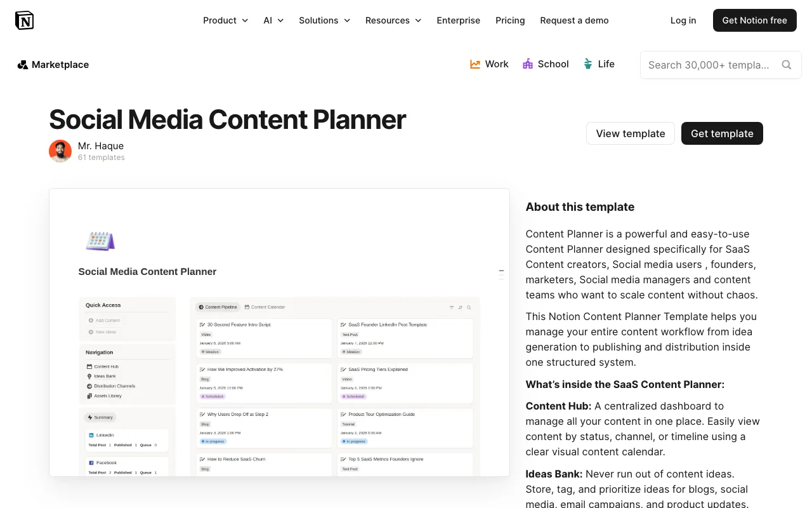Click the Content Hub: label
This screenshot has height=508, width=812.
pos(558,406)
